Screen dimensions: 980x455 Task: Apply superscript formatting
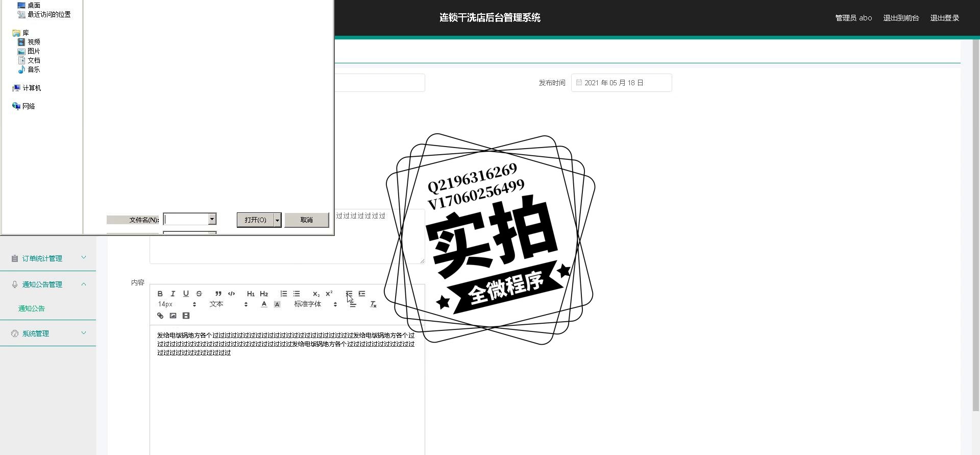(x=329, y=294)
